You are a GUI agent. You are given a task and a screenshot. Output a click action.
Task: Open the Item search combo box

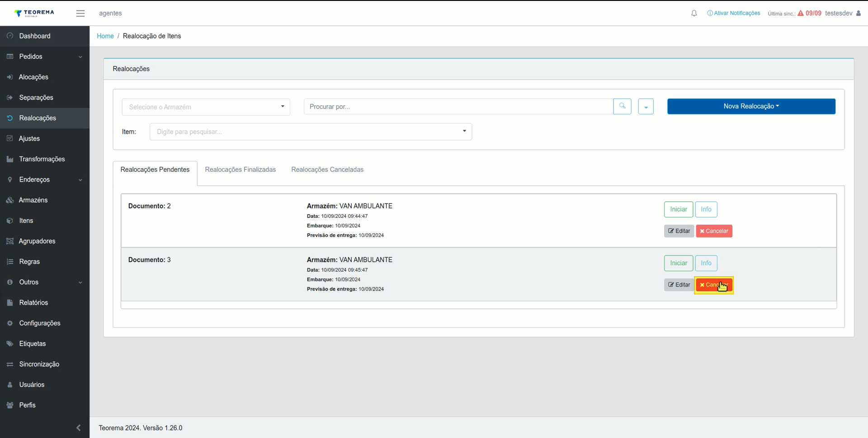coord(311,132)
